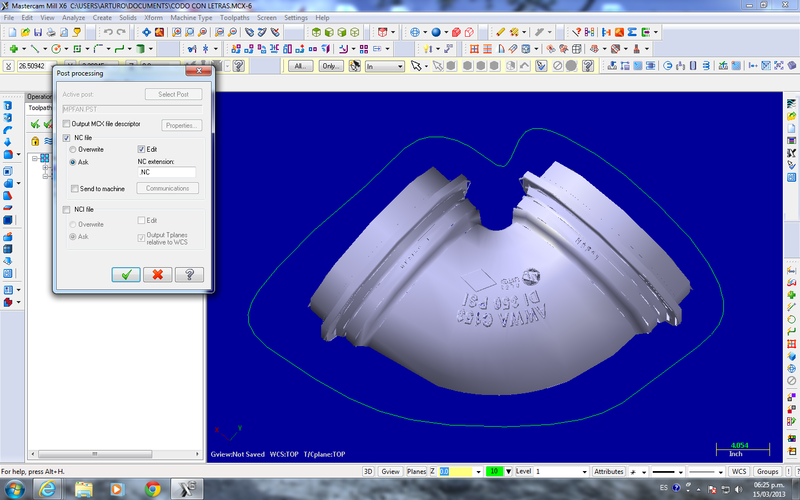This screenshot has width=800, height=500.
Task: Select the Overwrite radio button under NC file
Action: tap(72, 149)
